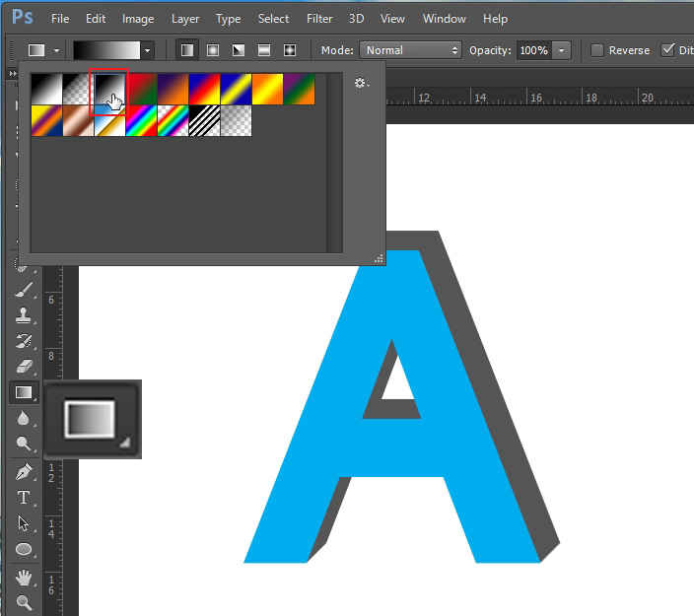Image resolution: width=694 pixels, height=616 pixels.
Task: Pick the Violet, Green, Orange gradient preset
Action: point(300,90)
